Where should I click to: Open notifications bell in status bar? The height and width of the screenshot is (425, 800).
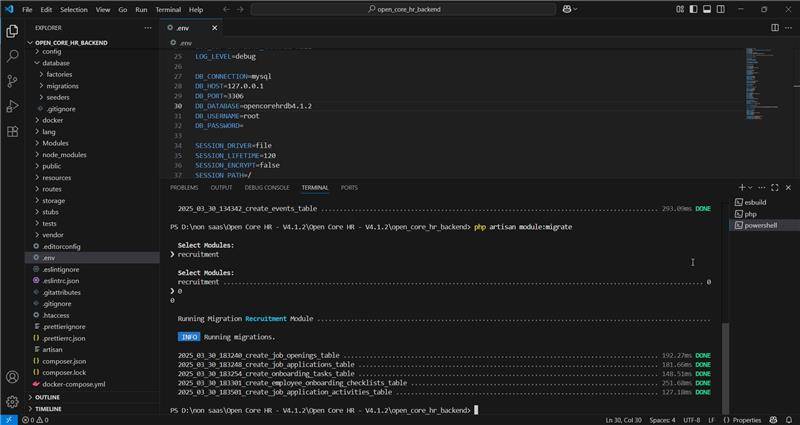789,420
